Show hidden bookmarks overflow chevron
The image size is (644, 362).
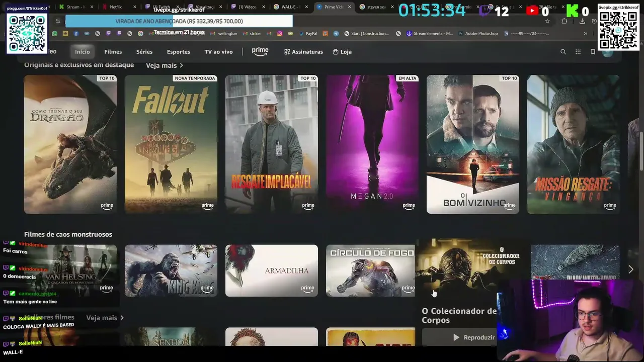(585, 34)
